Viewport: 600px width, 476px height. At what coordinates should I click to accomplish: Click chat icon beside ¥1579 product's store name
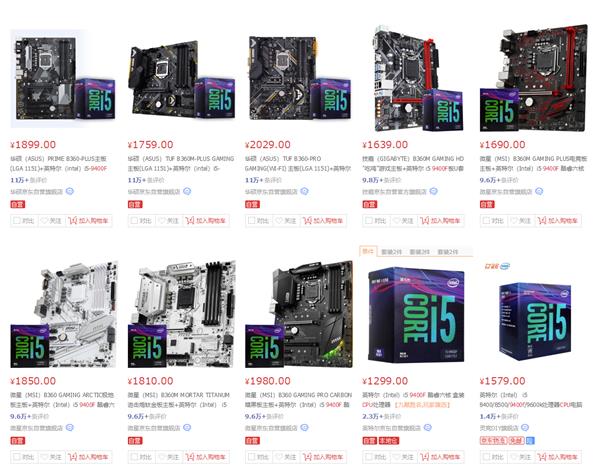pyautogui.click(x=525, y=427)
